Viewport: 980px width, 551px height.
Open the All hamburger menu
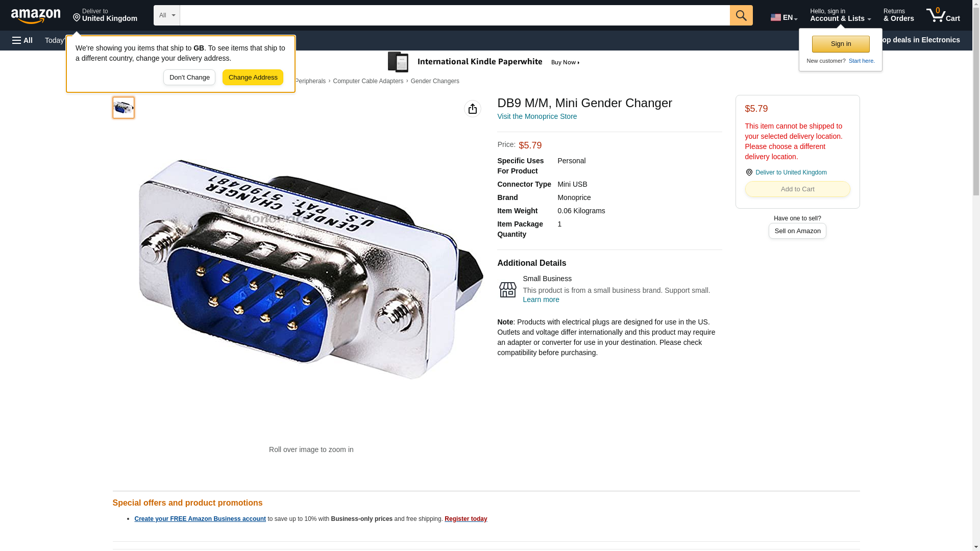pos(22,40)
